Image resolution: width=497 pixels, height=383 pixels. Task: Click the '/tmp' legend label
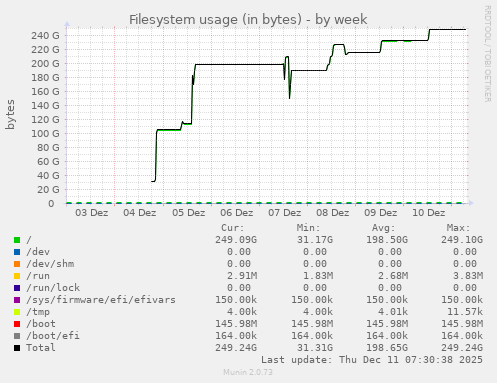[x=38, y=312]
